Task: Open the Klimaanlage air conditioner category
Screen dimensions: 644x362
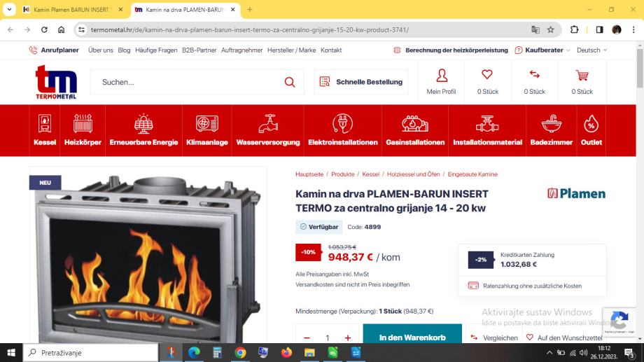Action: coord(207,130)
